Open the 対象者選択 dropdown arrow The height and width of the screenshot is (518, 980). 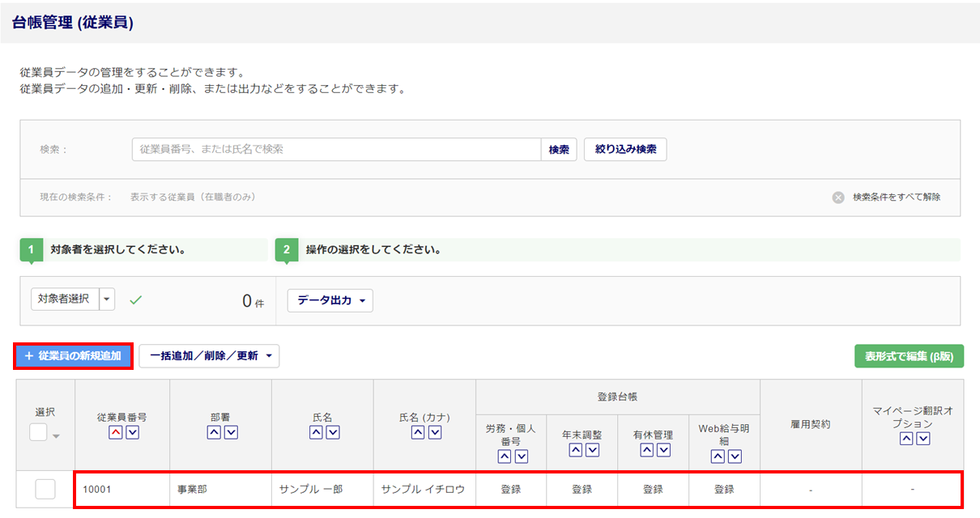point(107,299)
